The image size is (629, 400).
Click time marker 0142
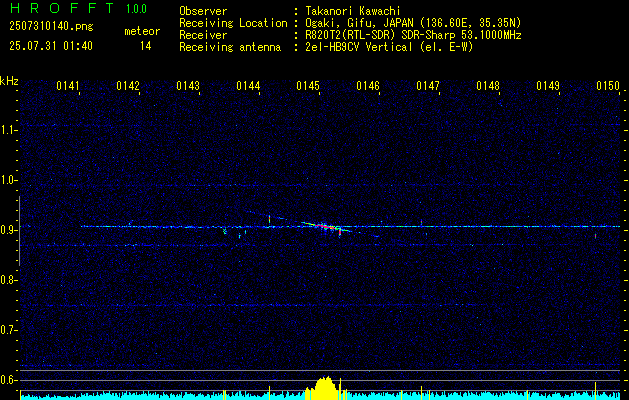(x=128, y=86)
